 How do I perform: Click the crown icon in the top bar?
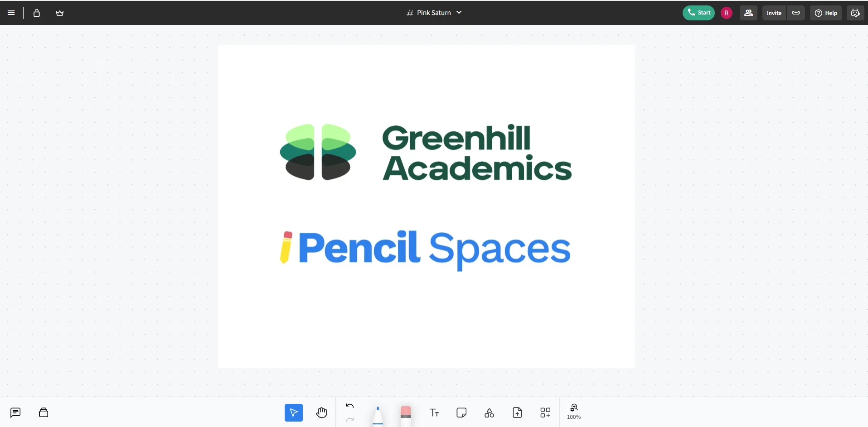pos(60,13)
